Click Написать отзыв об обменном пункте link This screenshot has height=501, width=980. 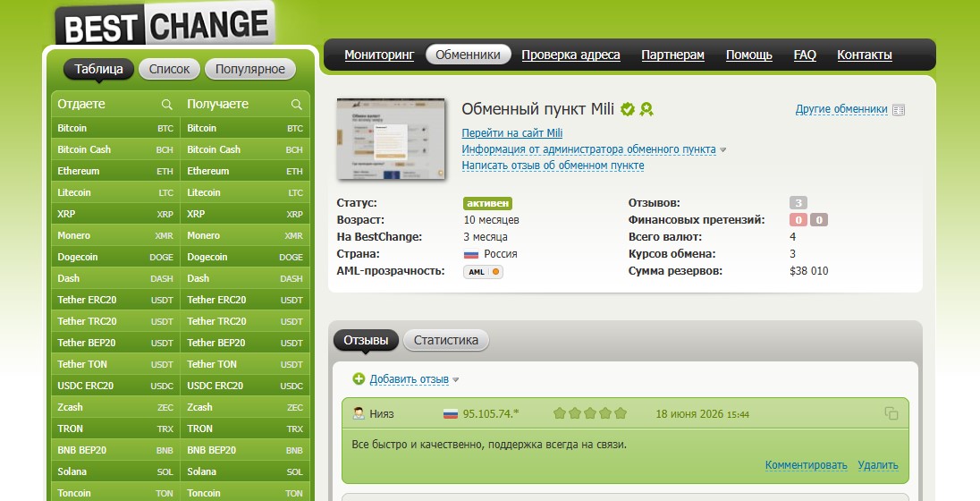click(x=553, y=166)
